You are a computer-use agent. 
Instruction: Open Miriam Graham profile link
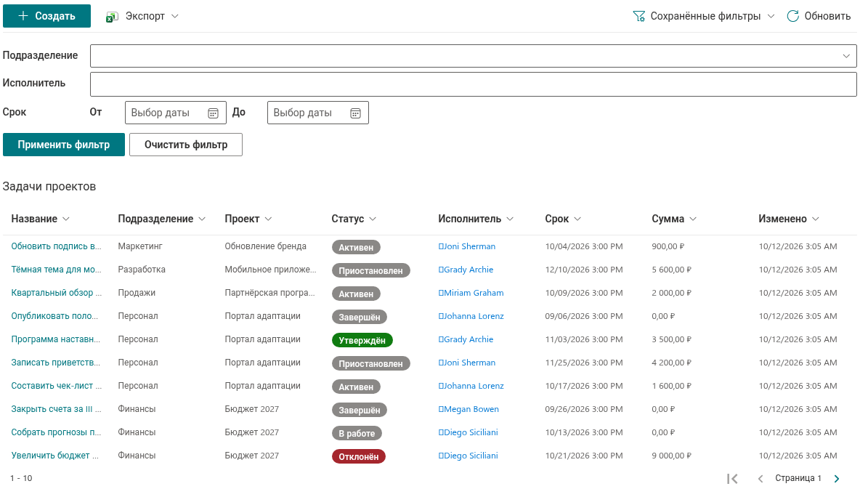[474, 293]
